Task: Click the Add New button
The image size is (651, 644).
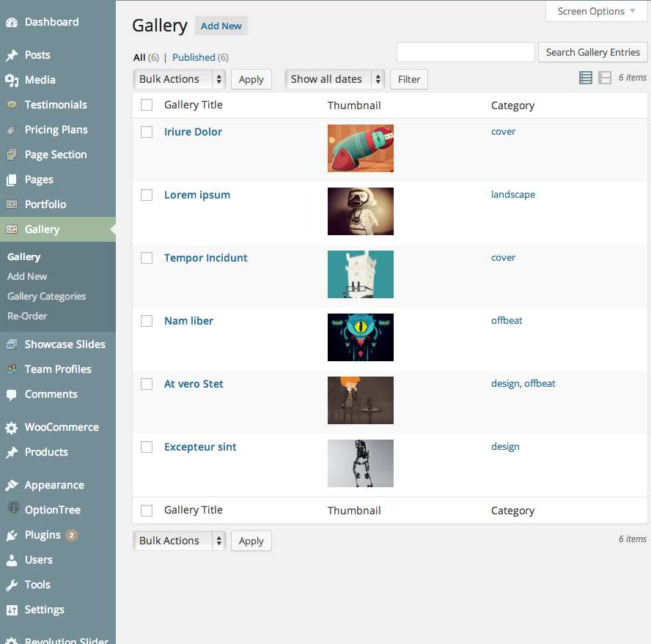Action: 221,26
